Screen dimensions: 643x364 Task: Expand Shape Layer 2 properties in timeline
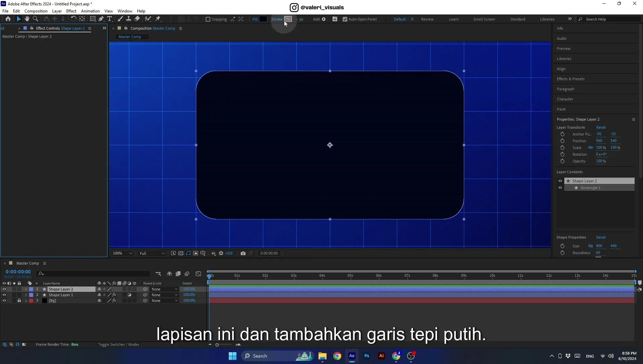[x=26, y=289]
